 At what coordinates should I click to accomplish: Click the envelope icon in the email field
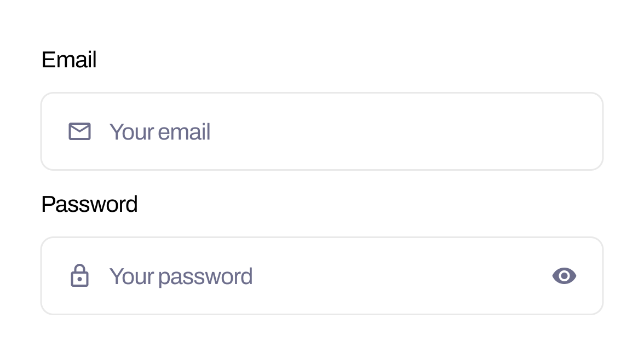[x=80, y=131]
